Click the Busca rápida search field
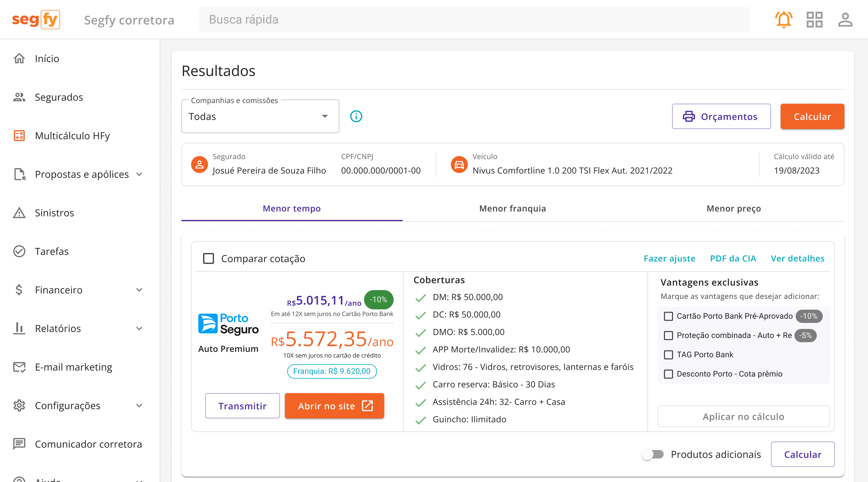868x482 pixels. point(474,19)
